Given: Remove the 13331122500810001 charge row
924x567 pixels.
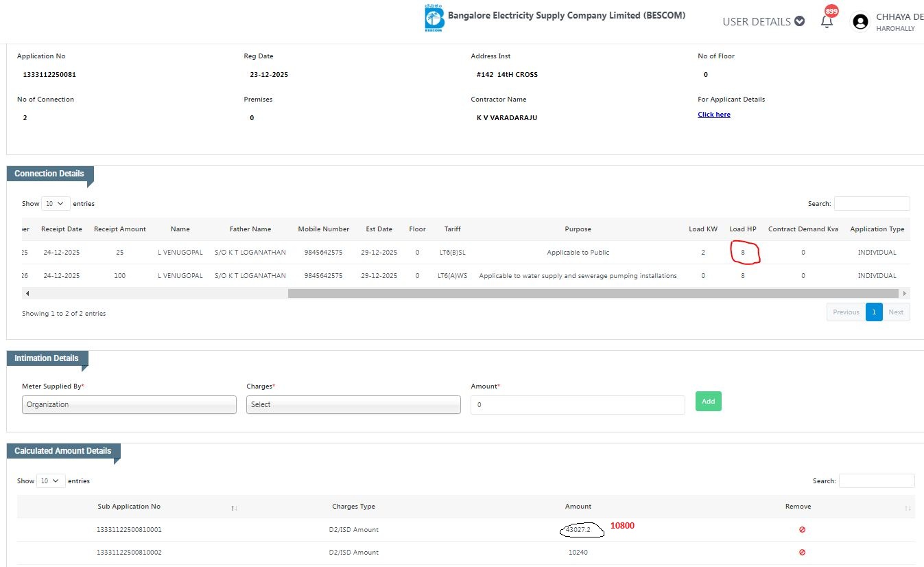Looking at the screenshot, I should pyautogui.click(x=801, y=530).
